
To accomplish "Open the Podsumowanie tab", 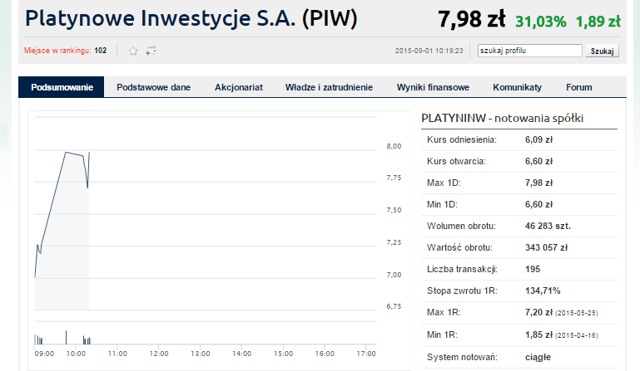I will point(61,87).
